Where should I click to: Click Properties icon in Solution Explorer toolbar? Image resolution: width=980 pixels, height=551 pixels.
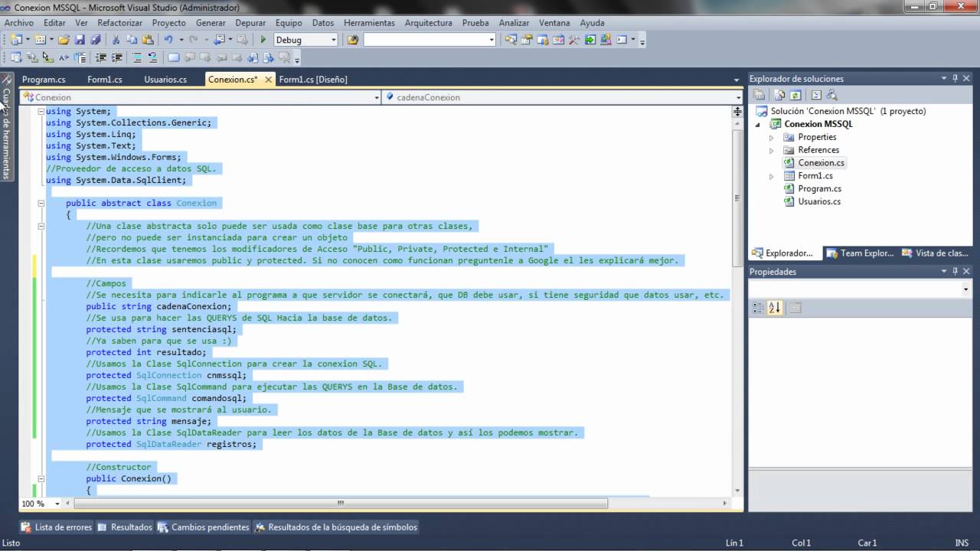pos(759,95)
